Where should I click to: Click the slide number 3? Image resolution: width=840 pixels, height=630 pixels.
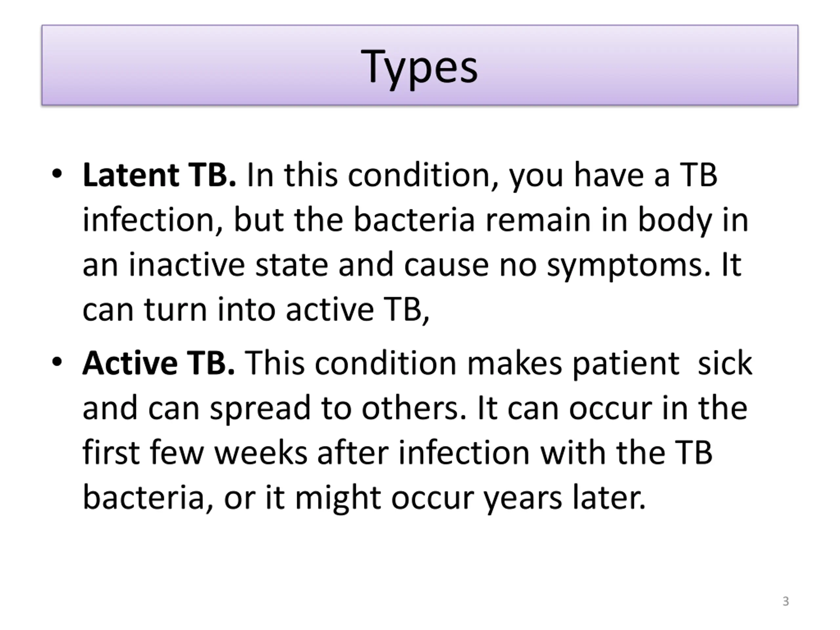click(x=786, y=601)
